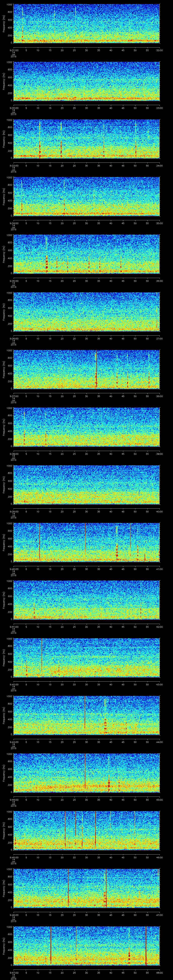The image size is (173, 980).
Task: Click the '9:38:00' time axis label
Action: click(14, 454)
